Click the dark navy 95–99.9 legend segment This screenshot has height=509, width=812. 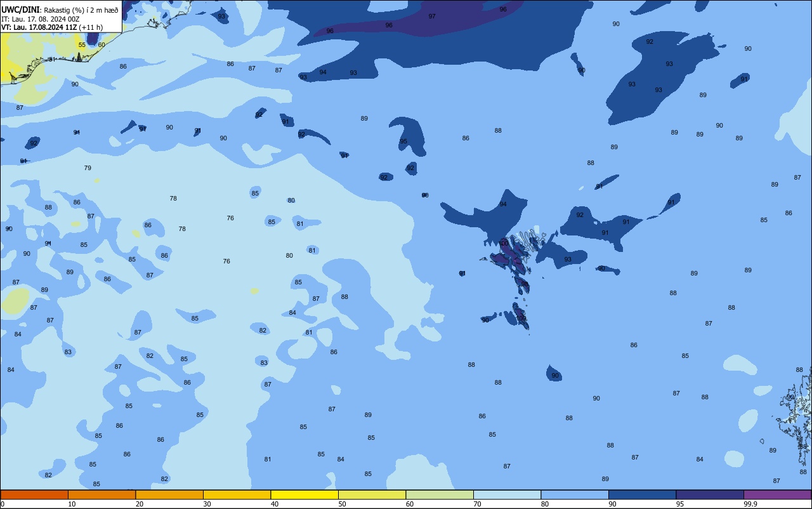[x=710, y=494]
